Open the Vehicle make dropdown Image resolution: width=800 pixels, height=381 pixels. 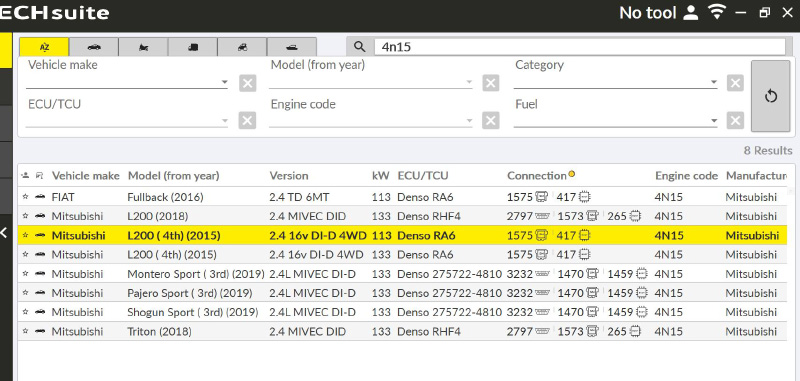pos(127,82)
